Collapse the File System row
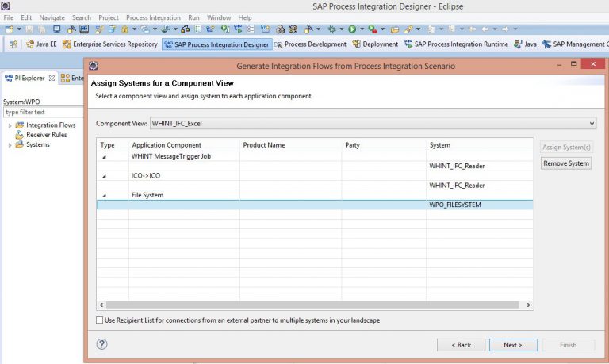 (x=104, y=196)
